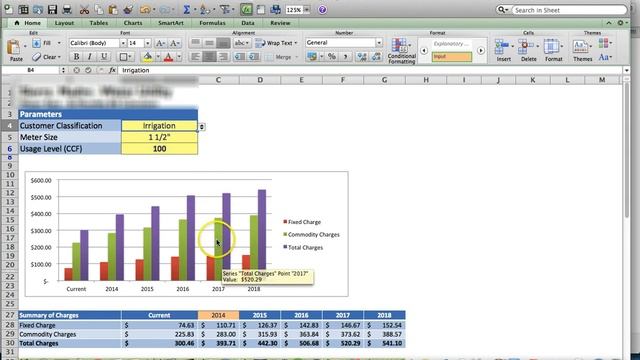Open the Irrigation cell dropdown stepper
This screenshot has height=360, width=640.
(202, 127)
